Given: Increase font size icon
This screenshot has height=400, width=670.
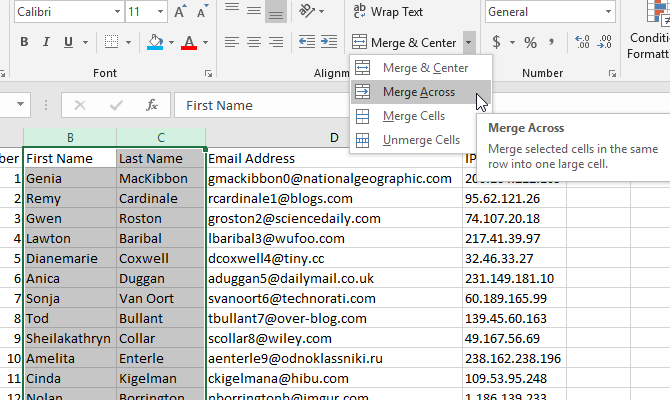Looking at the screenshot, I should pos(180,12).
